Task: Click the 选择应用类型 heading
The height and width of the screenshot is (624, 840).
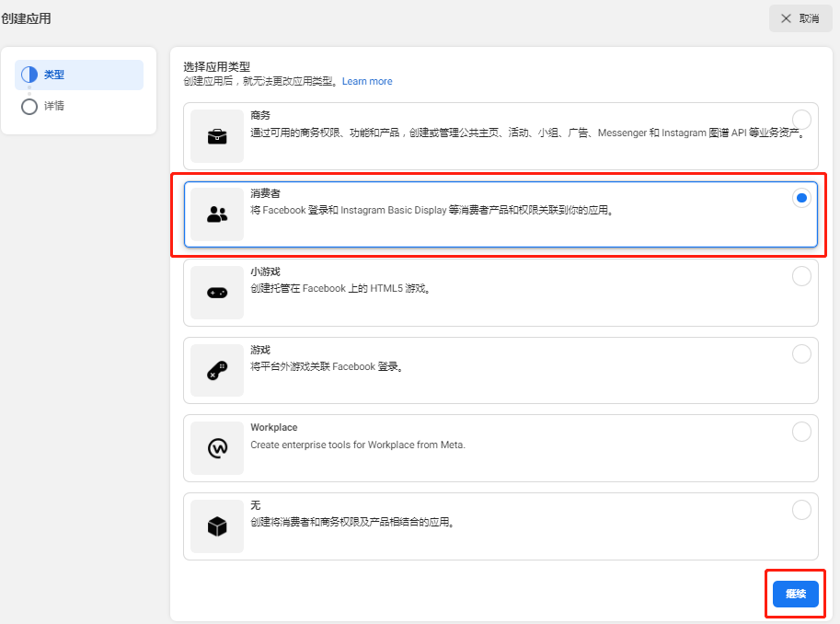Action: click(217, 67)
